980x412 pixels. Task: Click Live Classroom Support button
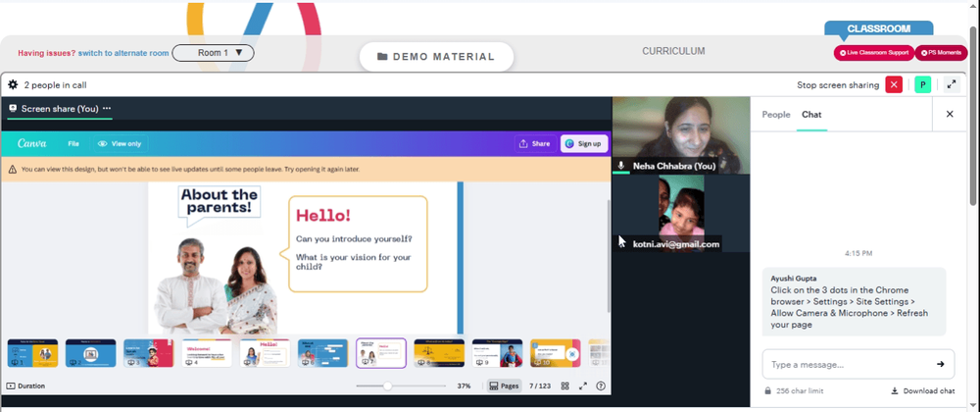coord(874,53)
